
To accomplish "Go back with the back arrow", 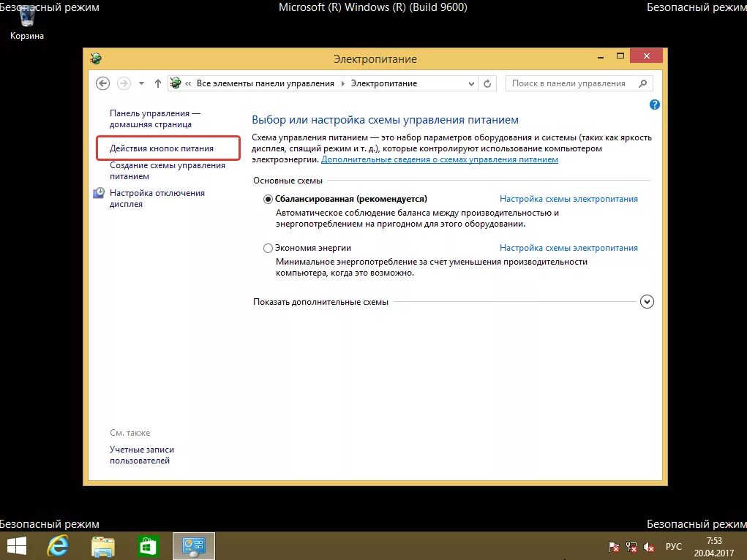I will click(x=103, y=83).
